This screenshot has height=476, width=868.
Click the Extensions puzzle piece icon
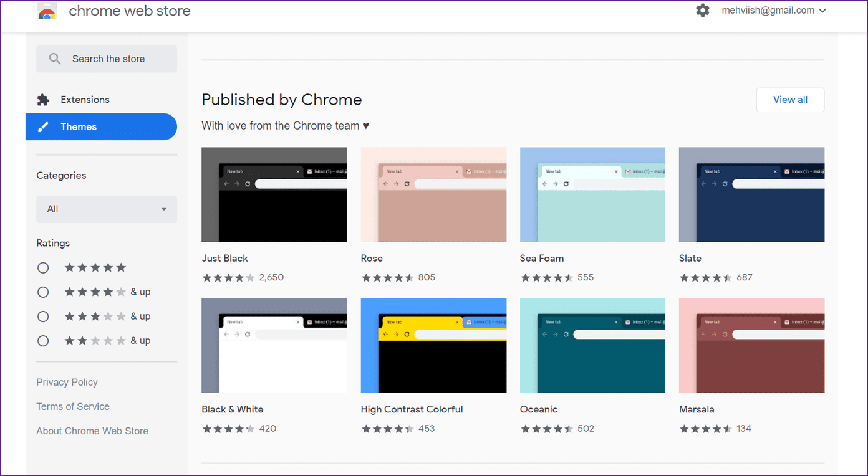43,100
